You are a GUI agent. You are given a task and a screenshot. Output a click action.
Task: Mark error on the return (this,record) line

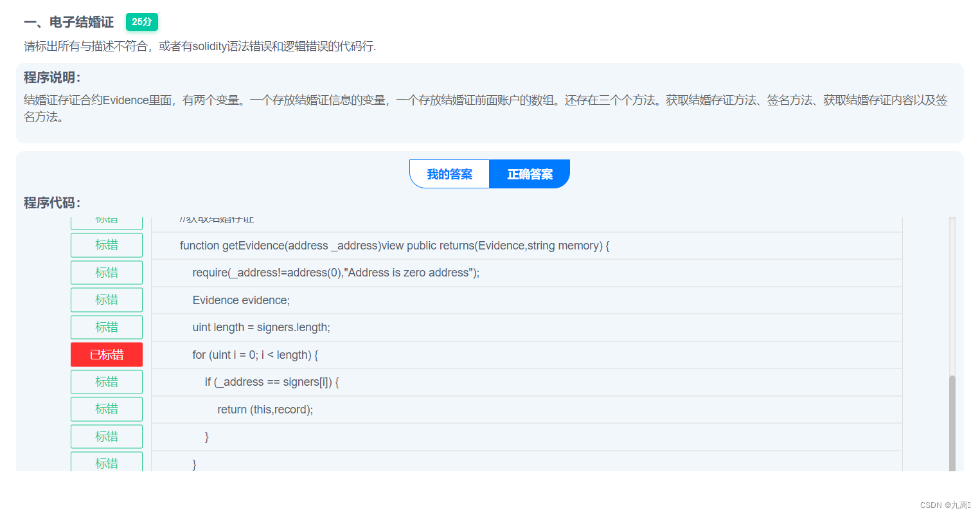click(107, 409)
